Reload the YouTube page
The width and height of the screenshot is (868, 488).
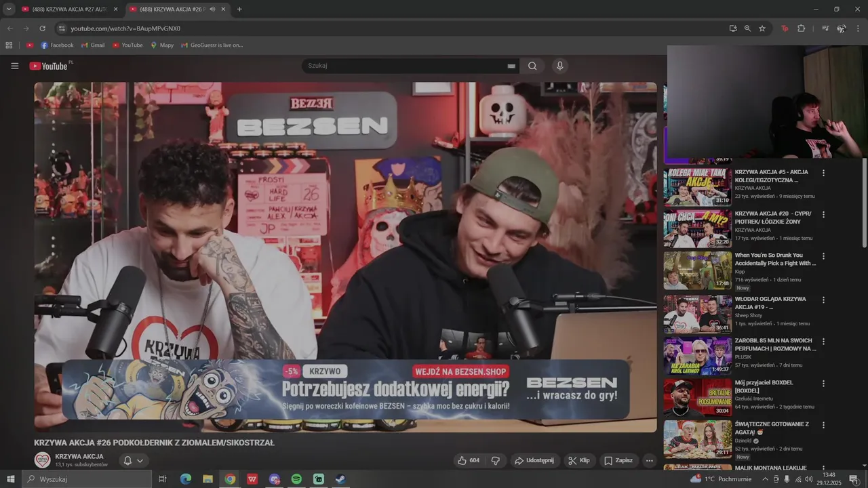click(42, 28)
